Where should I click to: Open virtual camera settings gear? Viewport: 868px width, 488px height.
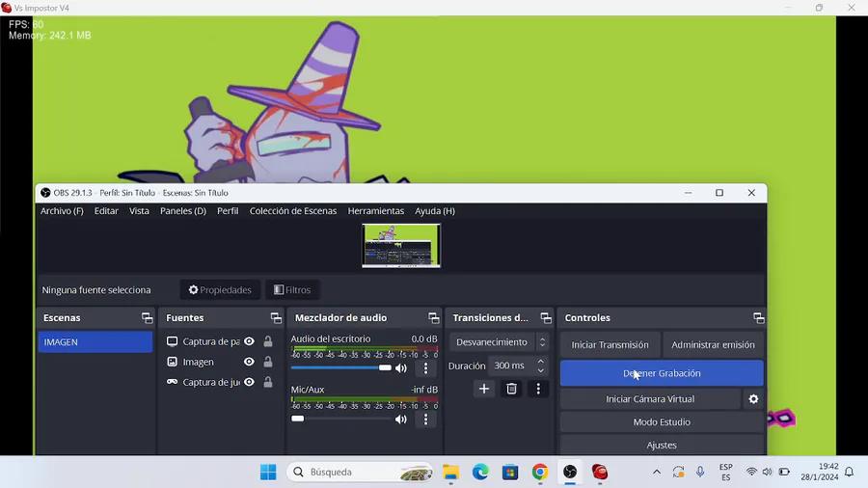click(753, 399)
